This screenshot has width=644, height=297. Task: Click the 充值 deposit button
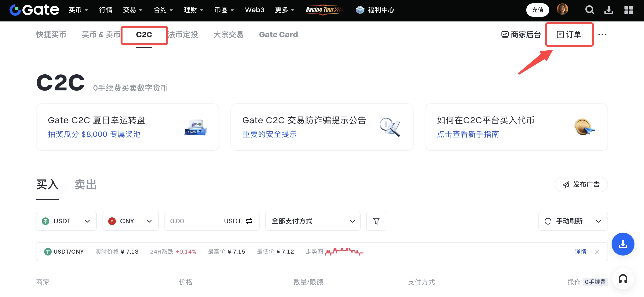coord(537,10)
